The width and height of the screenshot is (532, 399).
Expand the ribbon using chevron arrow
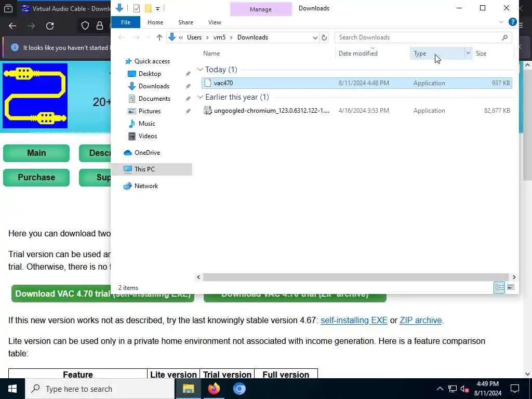coord(501,22)
